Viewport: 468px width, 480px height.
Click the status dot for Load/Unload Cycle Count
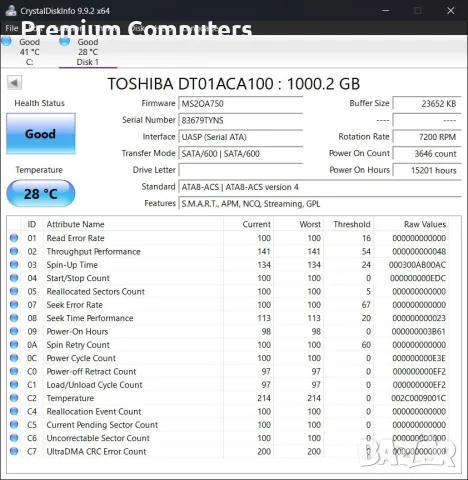[14, 384]
